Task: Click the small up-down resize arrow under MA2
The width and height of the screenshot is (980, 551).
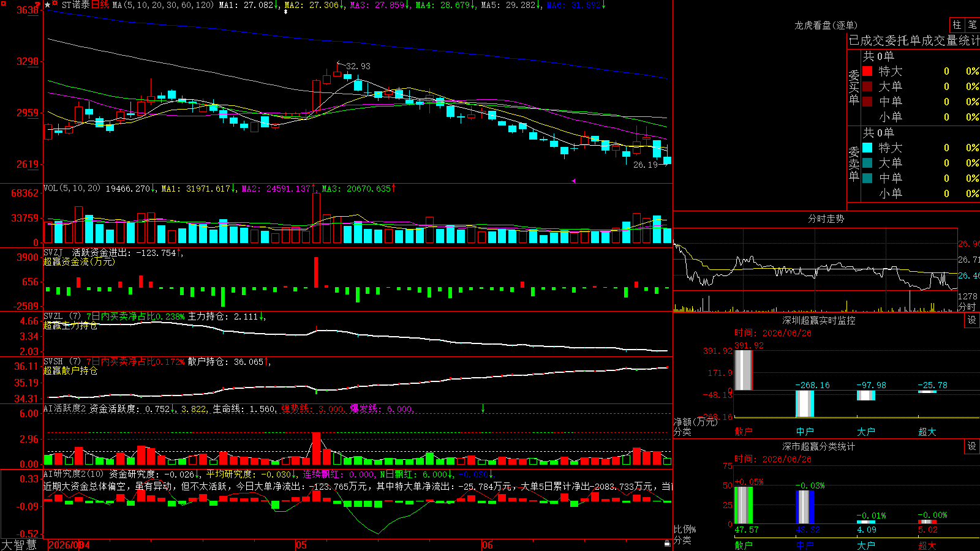Action: click(285, 12)
